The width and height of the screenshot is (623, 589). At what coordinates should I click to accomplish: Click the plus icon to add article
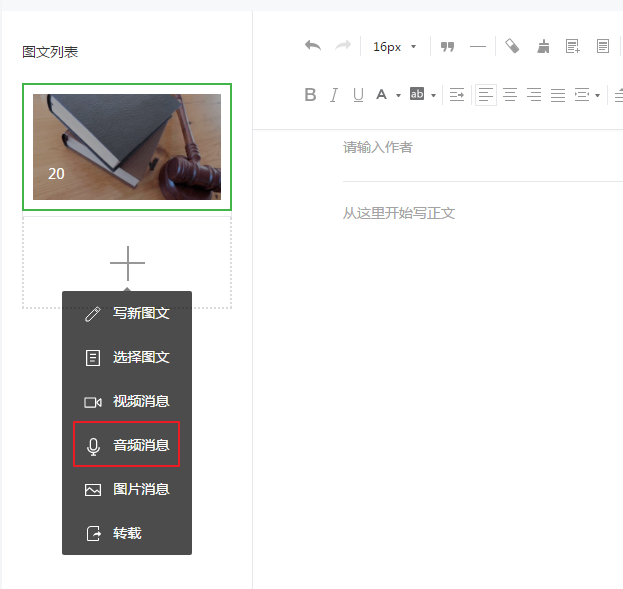tap(127, 263)
